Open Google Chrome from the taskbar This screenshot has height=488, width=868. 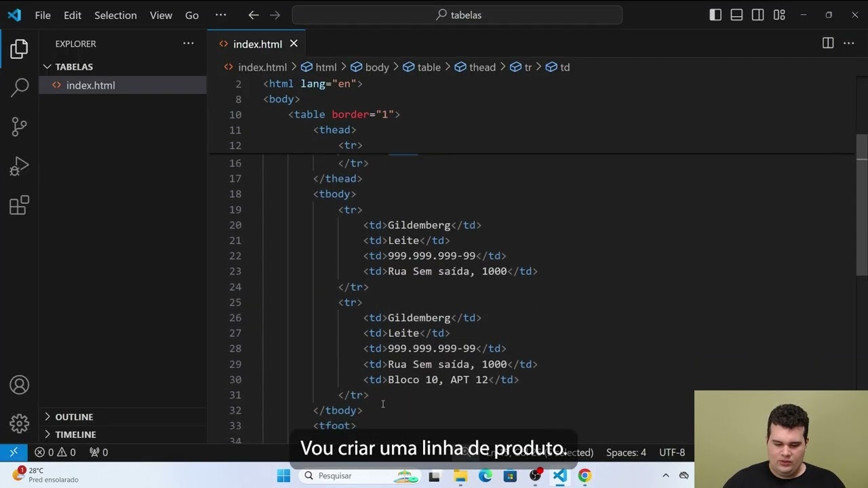click(x=585, y=476)
